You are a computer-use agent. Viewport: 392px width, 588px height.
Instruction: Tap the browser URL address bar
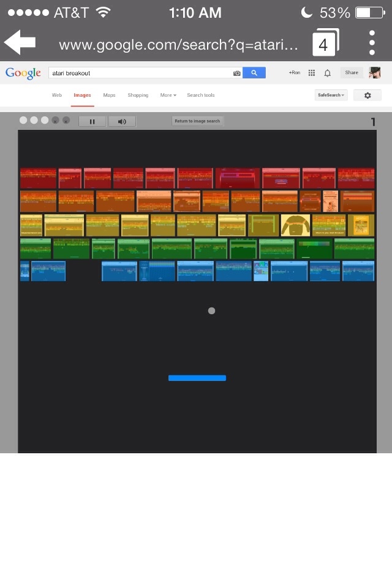click(x=178, y=45)
